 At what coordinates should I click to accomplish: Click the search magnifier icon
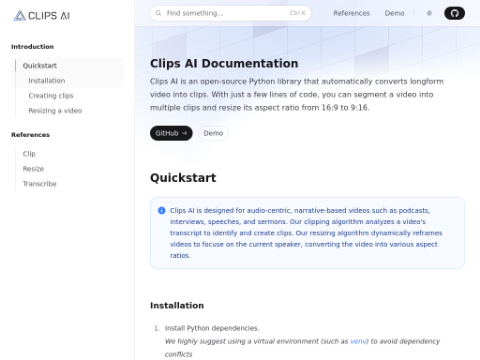(x=159, y=13)
